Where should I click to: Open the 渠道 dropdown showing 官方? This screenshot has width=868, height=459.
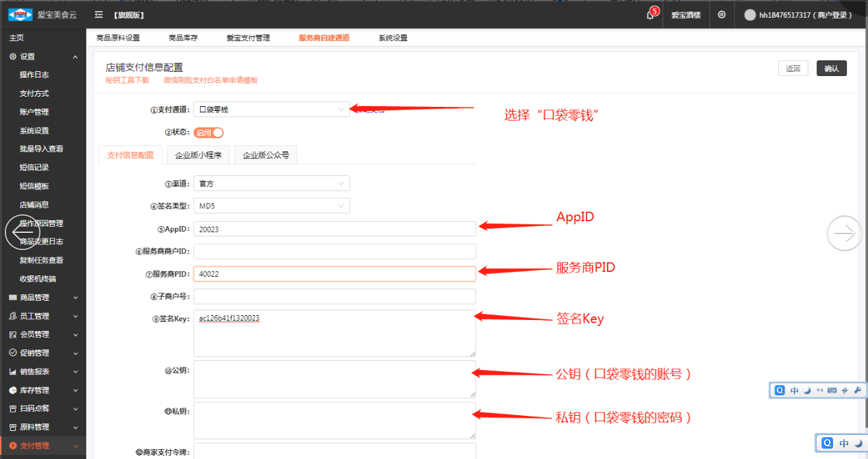pos(271,184)
